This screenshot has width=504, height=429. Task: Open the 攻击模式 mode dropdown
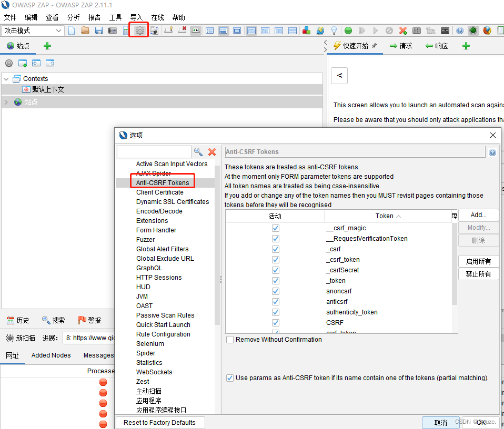click(33, 30)
